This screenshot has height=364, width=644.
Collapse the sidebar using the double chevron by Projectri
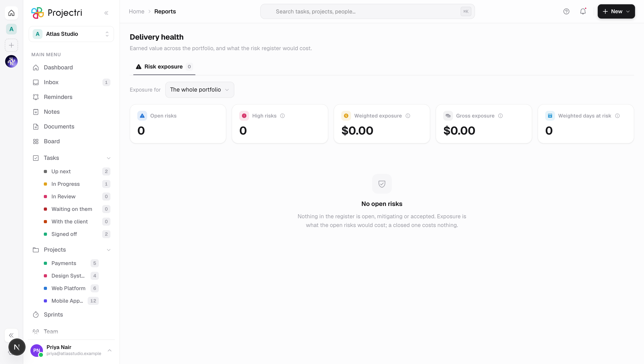[106, 13]
